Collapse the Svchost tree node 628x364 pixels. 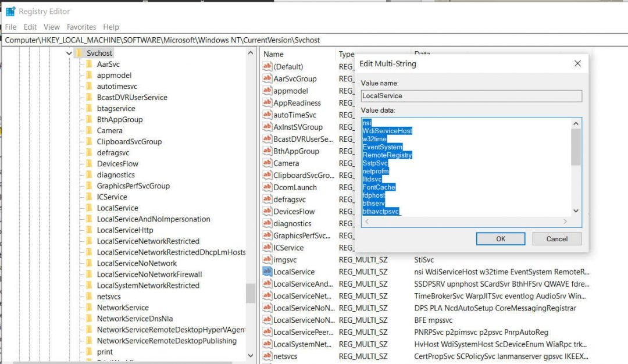click(x=69, y=53)
